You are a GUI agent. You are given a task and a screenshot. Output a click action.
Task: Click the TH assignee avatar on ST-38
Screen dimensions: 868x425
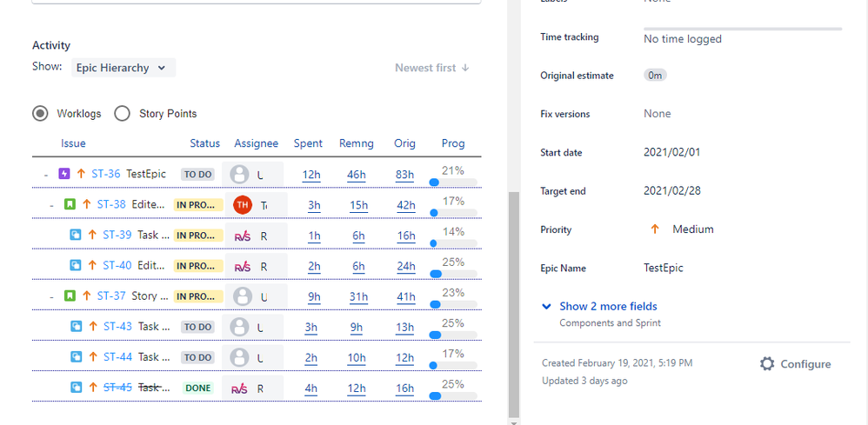(243, 205)
